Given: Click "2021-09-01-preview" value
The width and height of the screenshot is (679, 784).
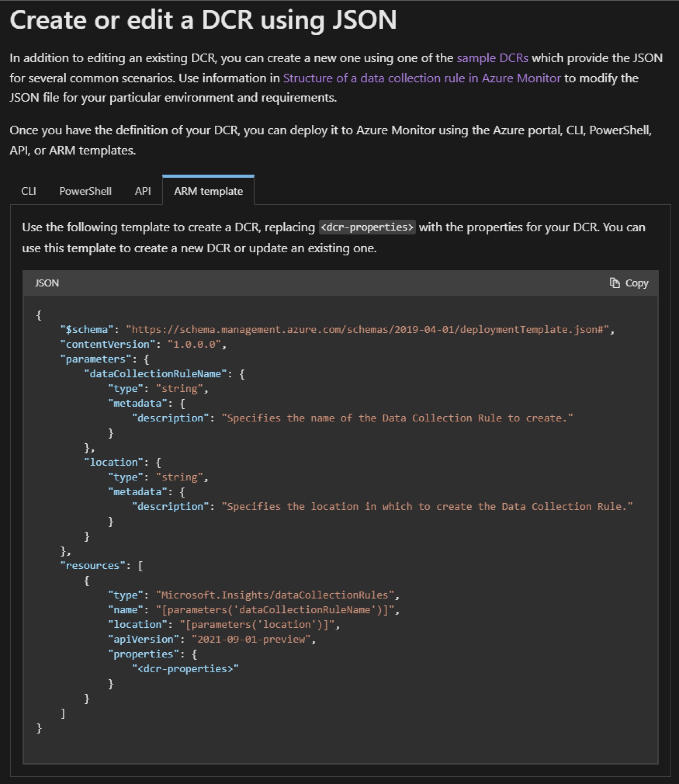Looking at the screenshot, I should pyautogui.click(x=251, y=640).
